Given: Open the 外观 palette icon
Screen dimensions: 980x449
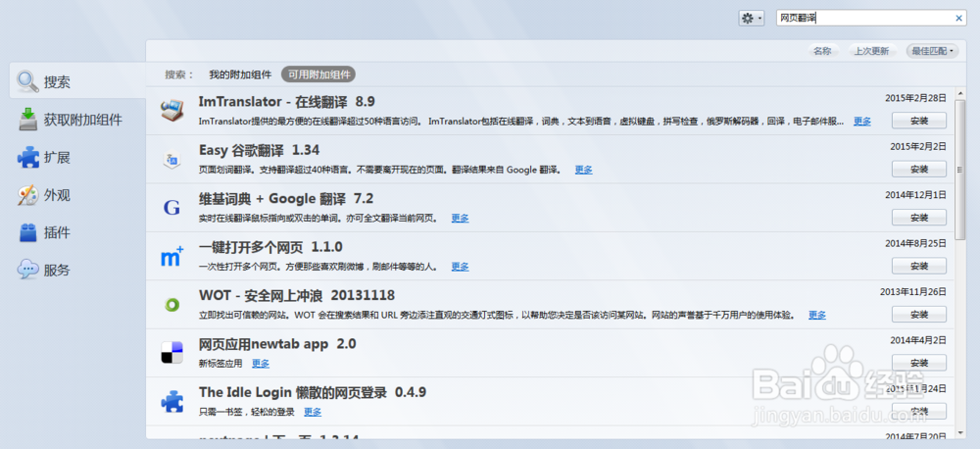Looking at the screenshot, I should [x=28, y=195].
